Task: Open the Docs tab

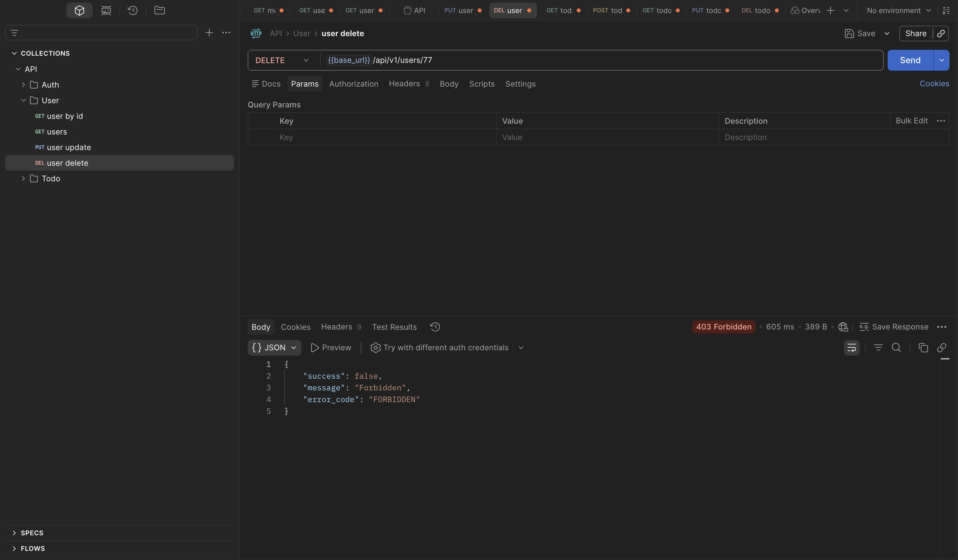Action: 266,84
